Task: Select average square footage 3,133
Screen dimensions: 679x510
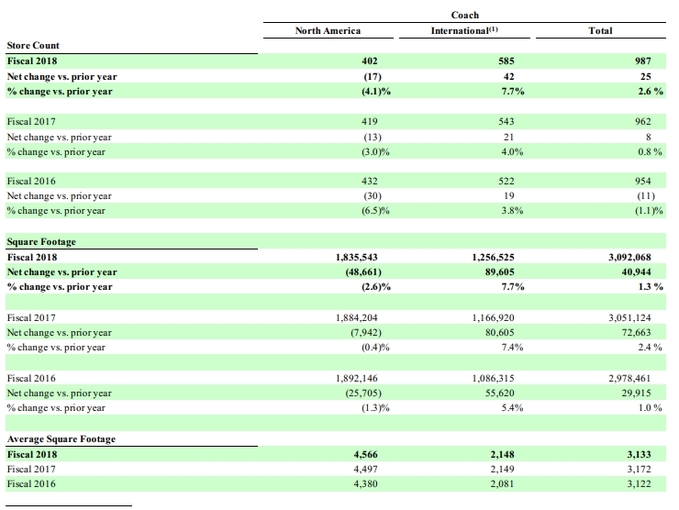Action: (639, 455)
